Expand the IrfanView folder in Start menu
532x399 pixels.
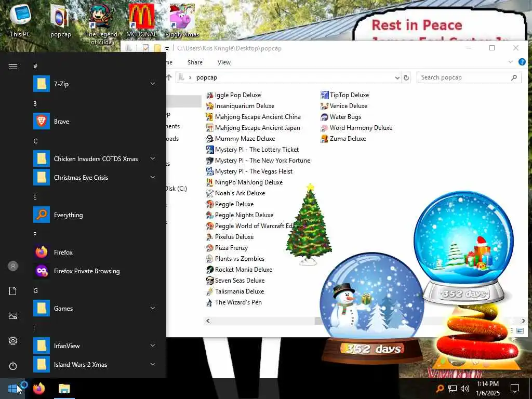pos(153,345)
